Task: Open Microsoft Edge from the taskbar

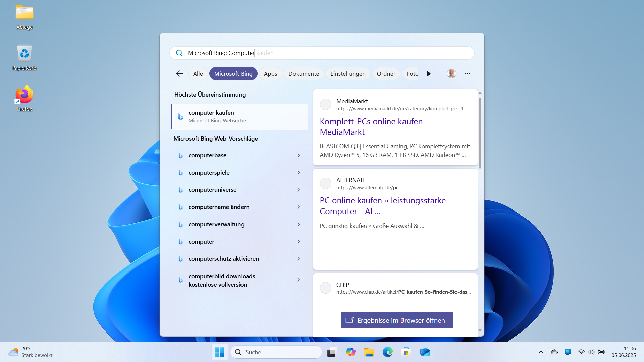Action: point(387,352)
